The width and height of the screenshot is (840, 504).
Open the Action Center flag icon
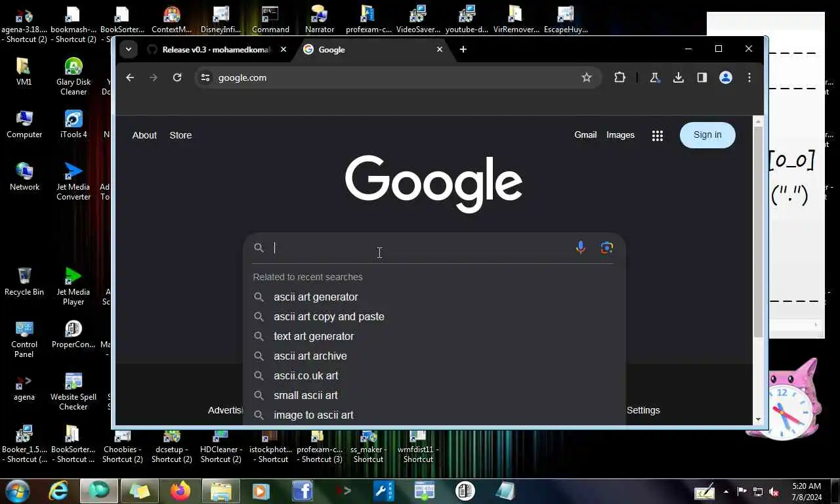click(742, 491)
